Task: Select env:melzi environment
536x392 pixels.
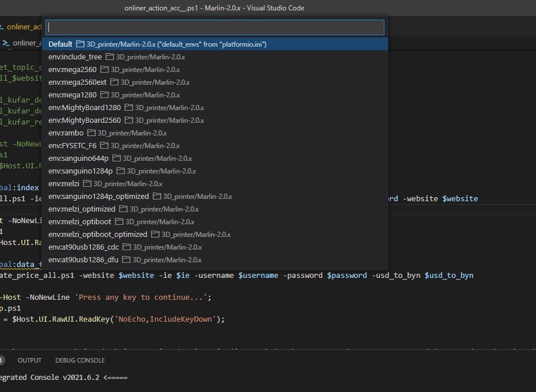Action: tap(215, 183)
